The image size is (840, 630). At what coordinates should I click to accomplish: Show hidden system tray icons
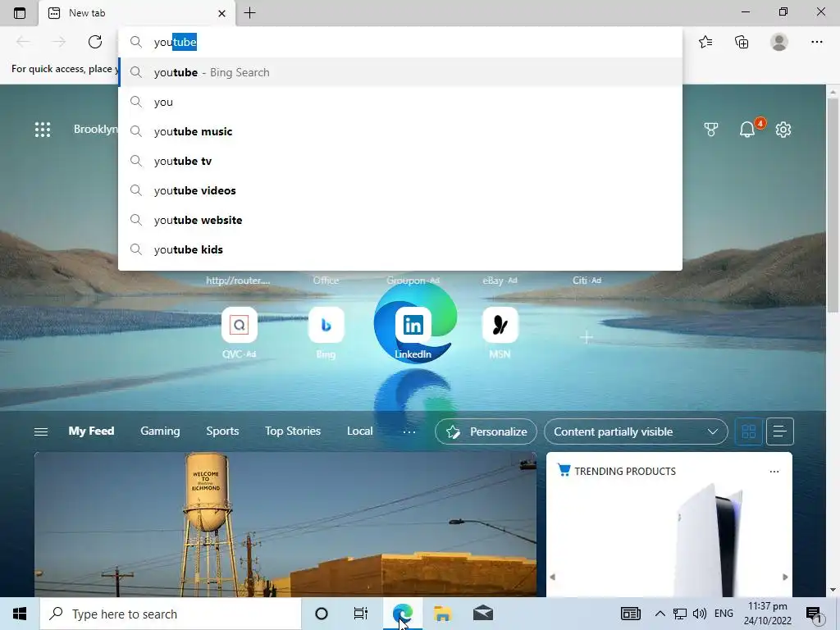660,614
